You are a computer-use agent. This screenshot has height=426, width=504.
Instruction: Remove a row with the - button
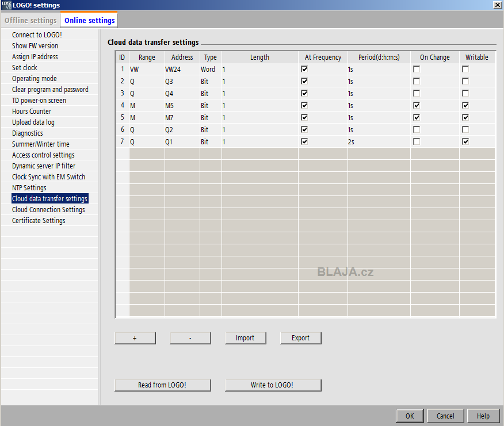coord(190,338)
